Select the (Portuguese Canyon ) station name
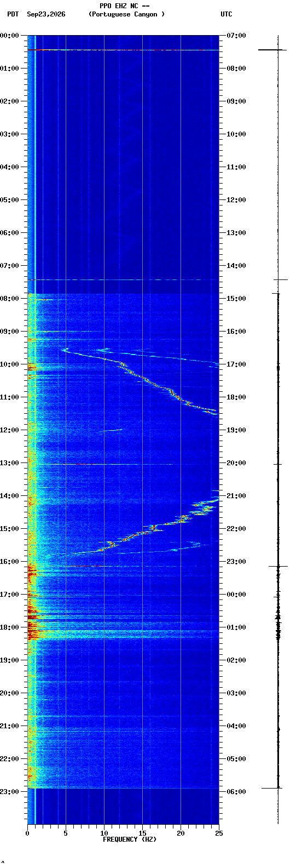This screenshot has height=868, width=302. 126,14
